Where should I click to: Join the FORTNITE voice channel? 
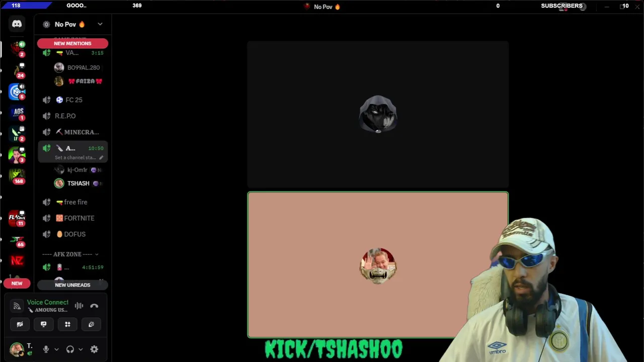(x=72, y=218)
